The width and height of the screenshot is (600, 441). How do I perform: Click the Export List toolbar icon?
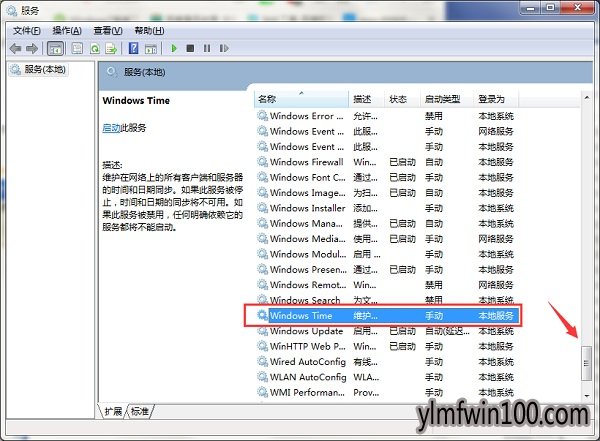pos(111,48)
